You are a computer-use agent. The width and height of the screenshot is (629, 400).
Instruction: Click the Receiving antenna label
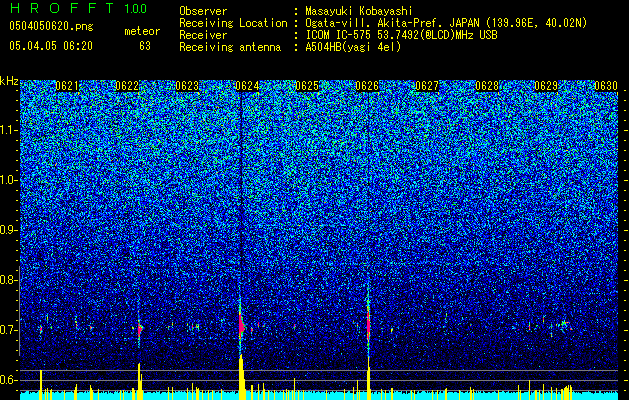pyautogui.click(x=230, y=47)
